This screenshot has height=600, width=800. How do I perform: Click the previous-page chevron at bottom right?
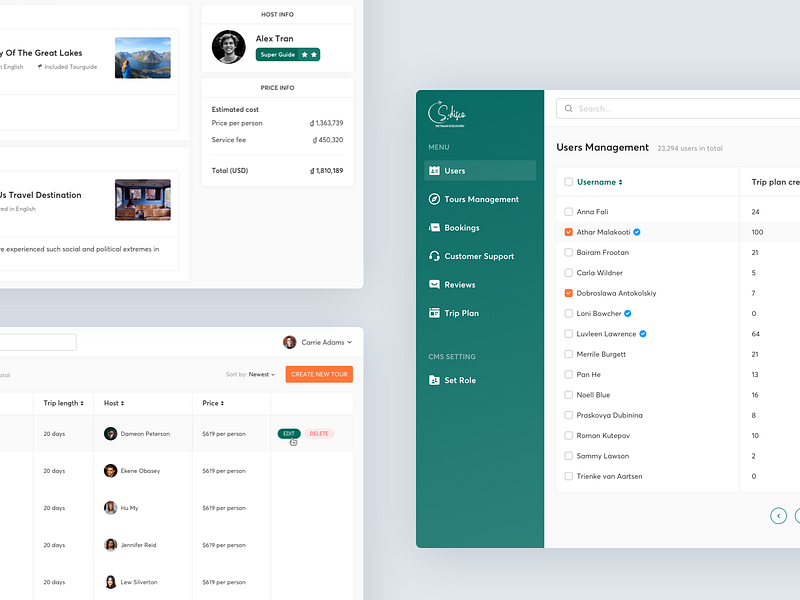(778, 515)
